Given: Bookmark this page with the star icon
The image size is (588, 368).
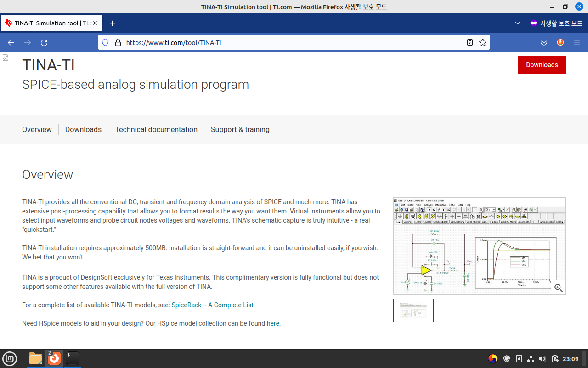Looking at the screenshot, I should pyautogui.click(x=483, y=42).
